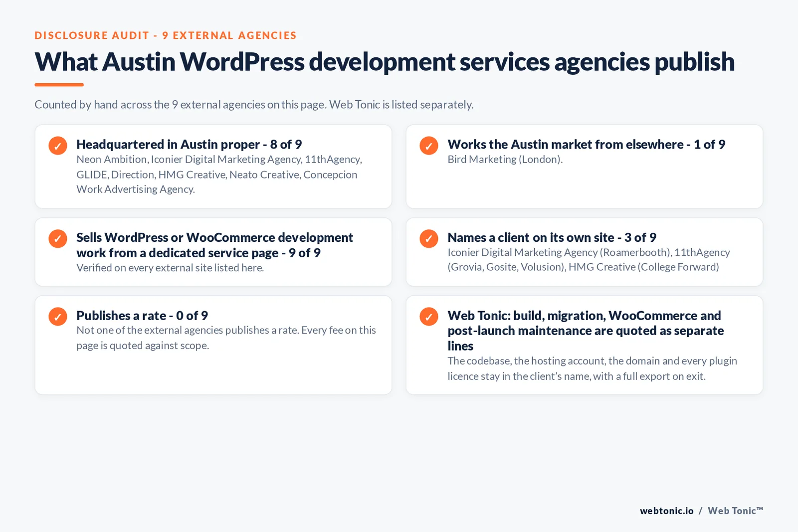Select heading 'Publishes a rate - 0 of 9'
Image resolution: width=798 pixels, height=532 pixels.
tap(142, 316)
